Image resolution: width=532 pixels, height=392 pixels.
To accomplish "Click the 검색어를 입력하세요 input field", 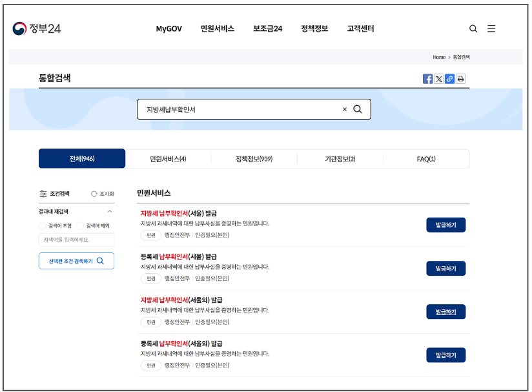I will (76, 240).
